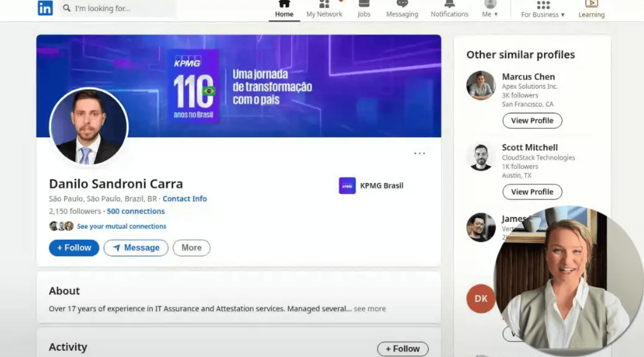This screenshot has width=644, height=357.
Task: Open the Home tab
Action: [284, 9]
